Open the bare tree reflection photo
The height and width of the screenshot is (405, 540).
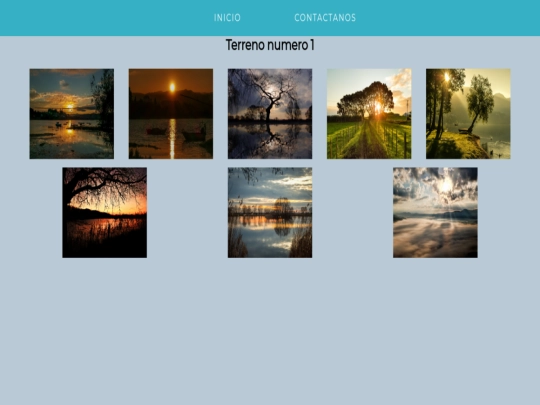tap(270, 114)
